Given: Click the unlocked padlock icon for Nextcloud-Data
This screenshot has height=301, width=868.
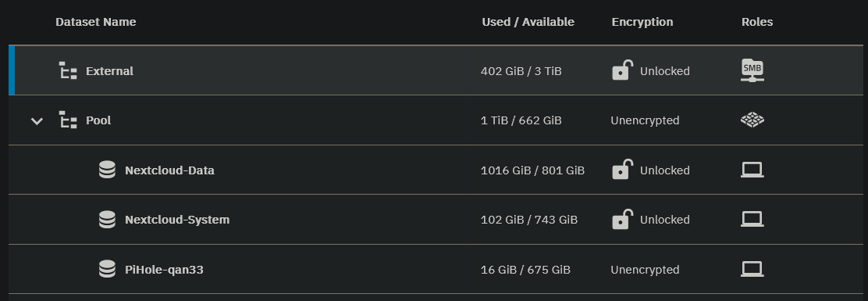Looking at the screenshot, I should (622, 170).
